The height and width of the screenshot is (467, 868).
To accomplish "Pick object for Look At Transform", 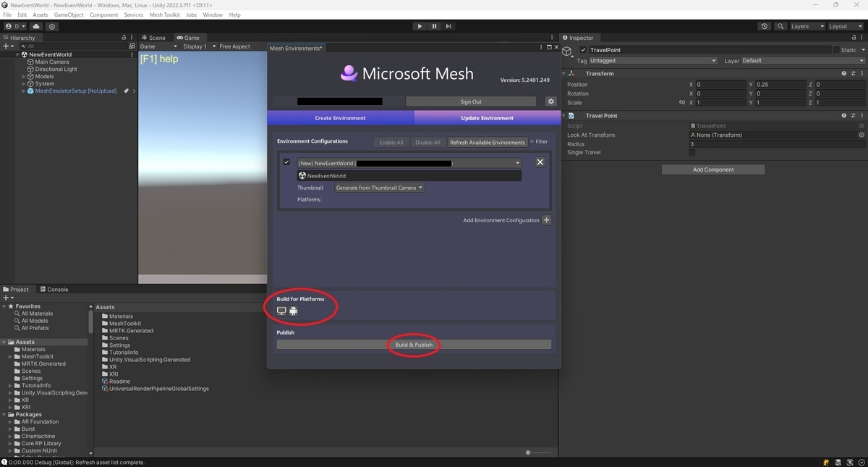I will click(x=861, y=135).
